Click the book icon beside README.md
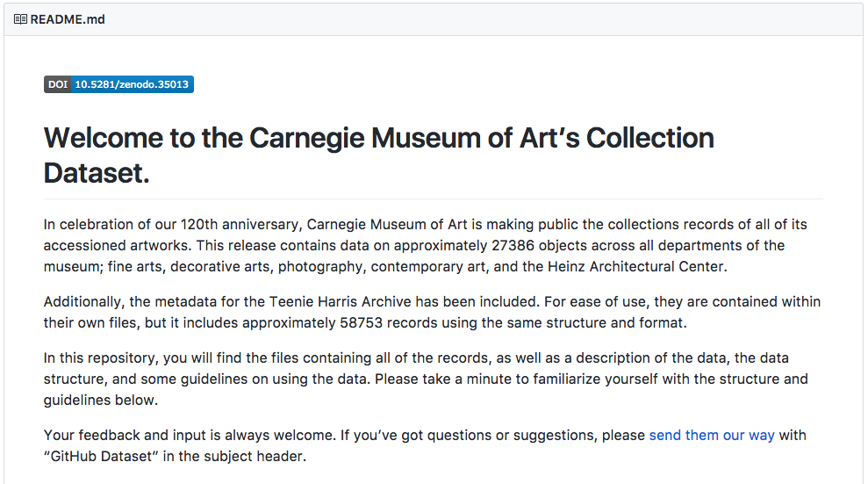The image size is (868, 484). coord(20,19)
